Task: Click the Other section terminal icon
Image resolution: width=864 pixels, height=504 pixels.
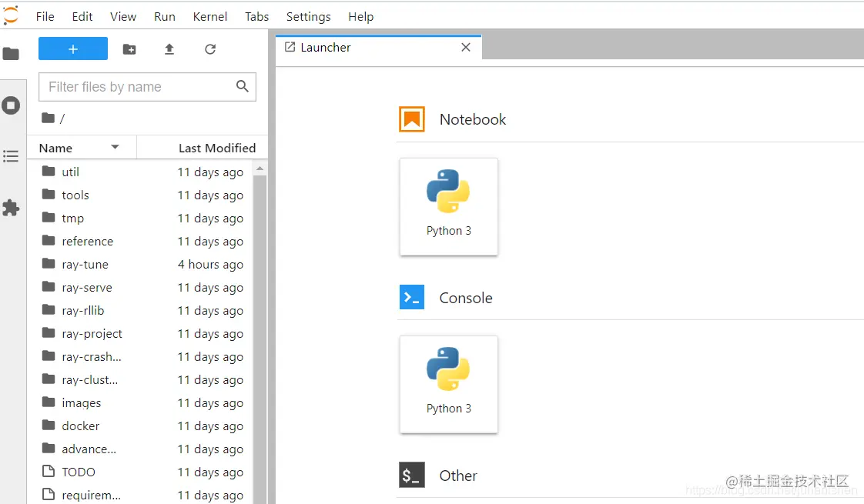Action: point(412,475)
